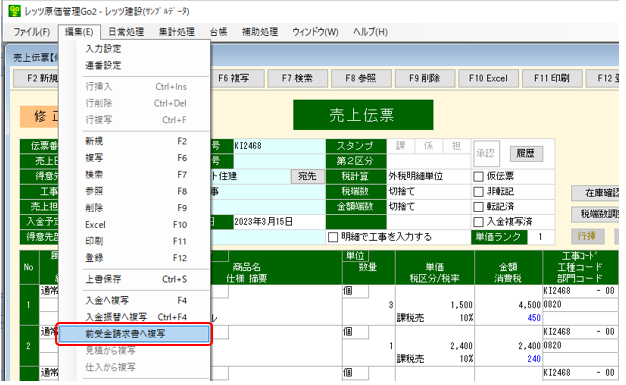Screen dimensions: 626x385
Task: Click the F6 複写 toolbar button
Action: click(237, 78)
